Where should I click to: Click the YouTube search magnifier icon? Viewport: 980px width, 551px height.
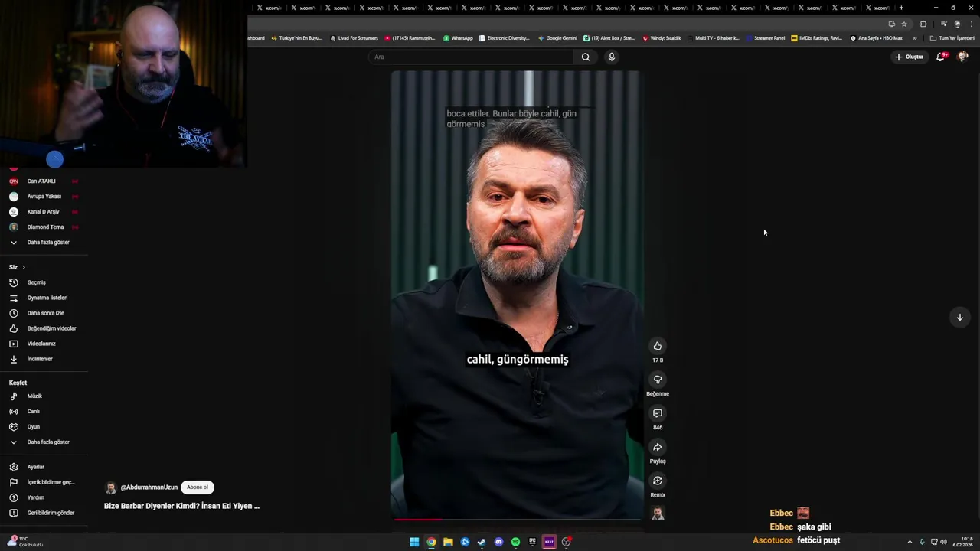[586, 57]
